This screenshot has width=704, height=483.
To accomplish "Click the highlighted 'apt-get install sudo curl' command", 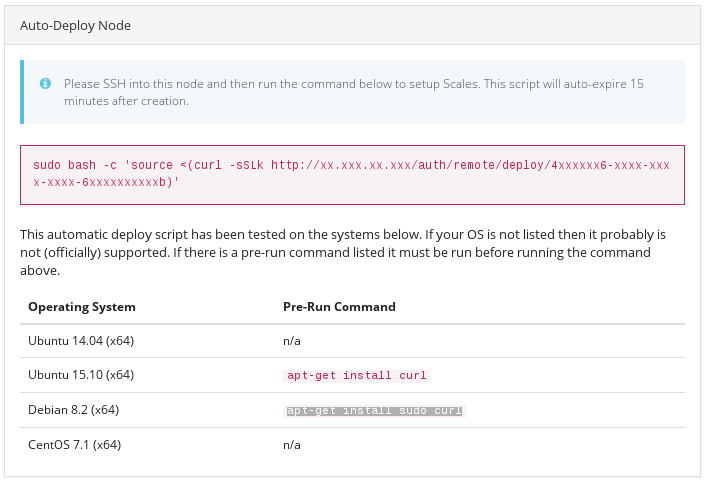I will [375, 411].
